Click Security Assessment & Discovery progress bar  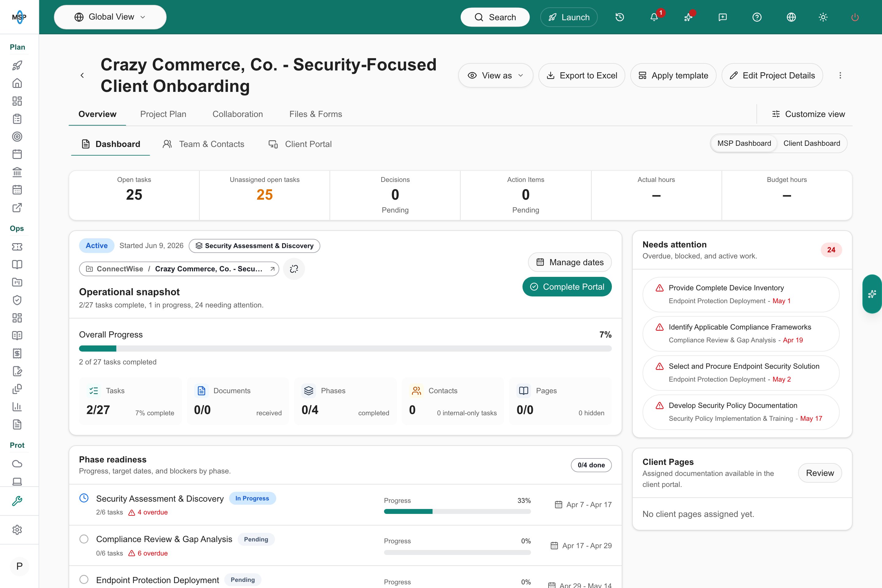(x=458, y=511)
